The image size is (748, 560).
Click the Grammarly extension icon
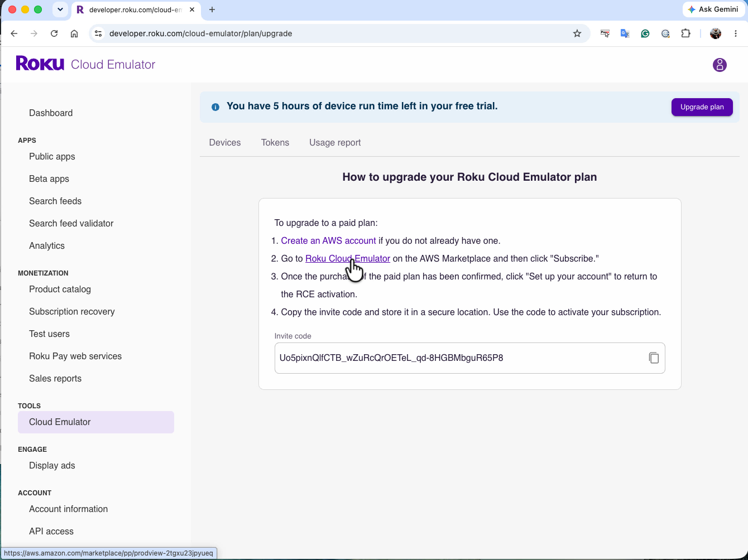[x=645, y=33]
